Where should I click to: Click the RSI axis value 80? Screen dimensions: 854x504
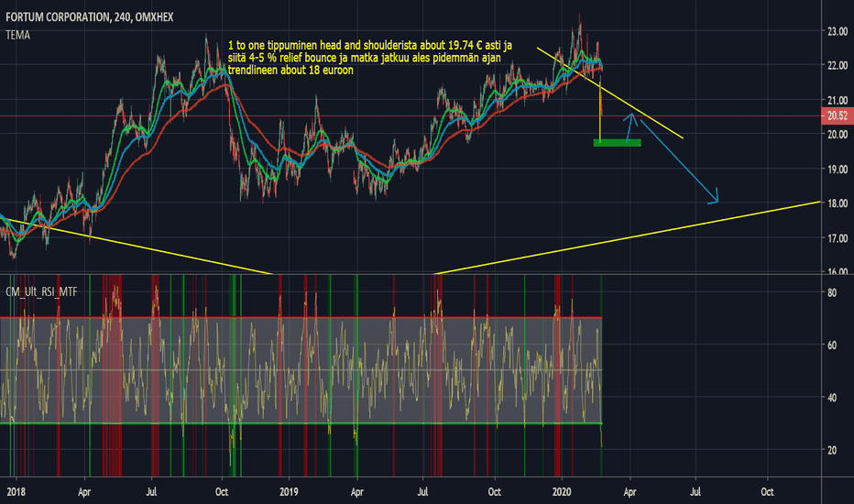tap(832, 292)
